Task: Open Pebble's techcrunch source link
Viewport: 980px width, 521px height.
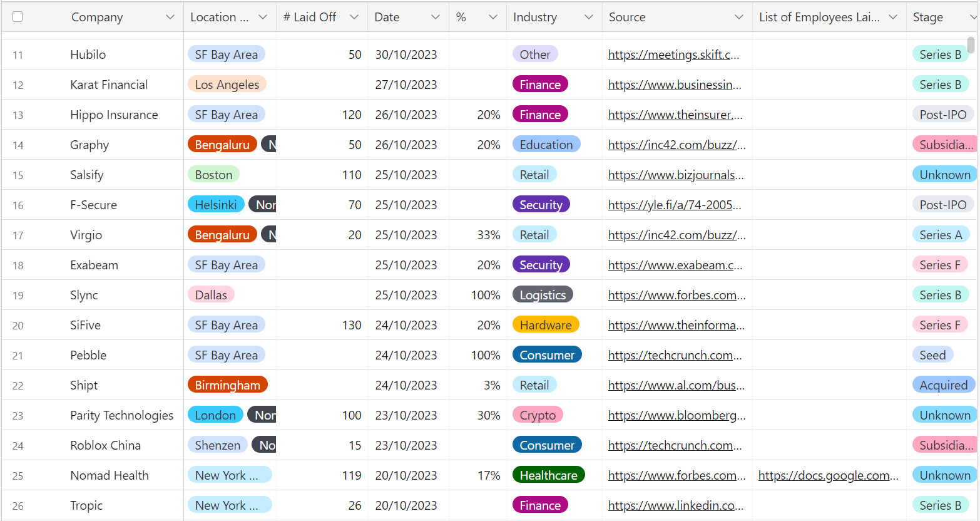Action: point(675,355)
